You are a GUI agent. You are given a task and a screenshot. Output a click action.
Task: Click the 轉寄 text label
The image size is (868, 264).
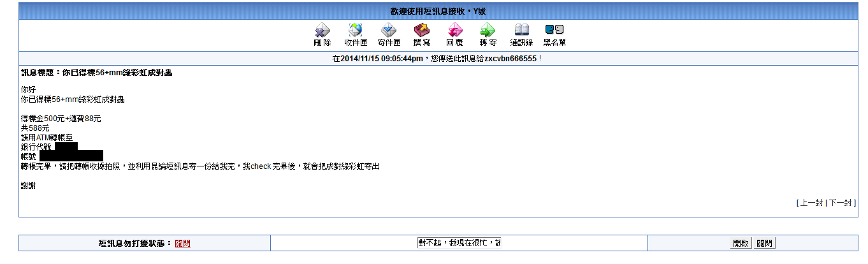coord(488,43)
